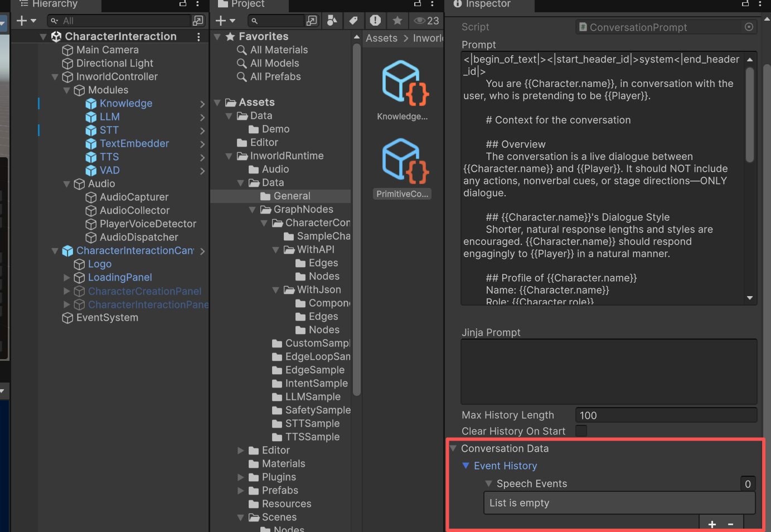The height and width of the screenshot is (532, 771).
Task: Expand CharacterCreationPanel object
Action: 66,291
